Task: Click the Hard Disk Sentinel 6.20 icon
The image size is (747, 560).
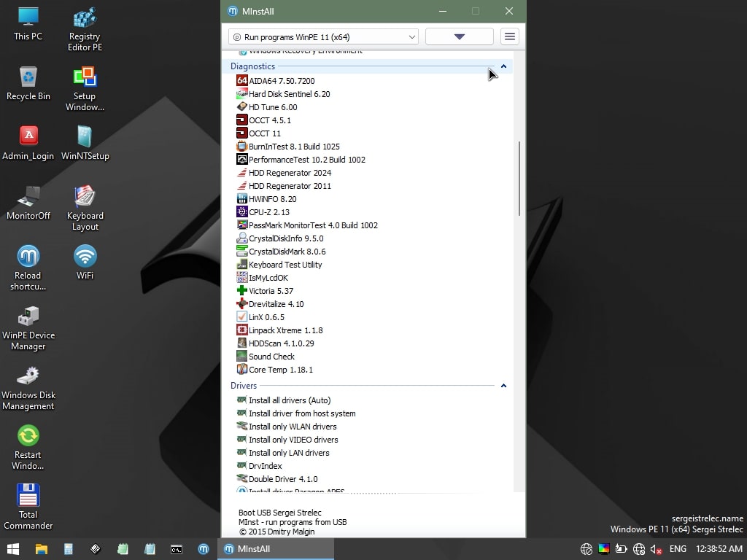Action: pyautogui.click(x=242, y=94)
